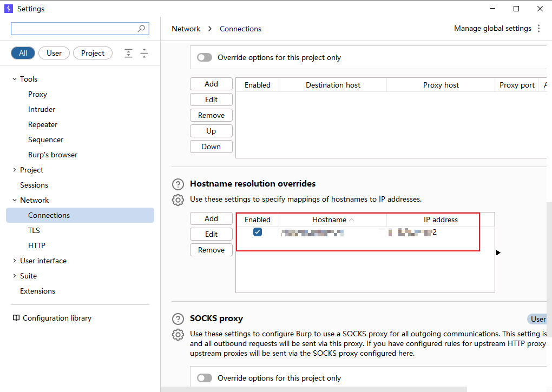Click Remove for upstream proxy servers

[211, 115]
